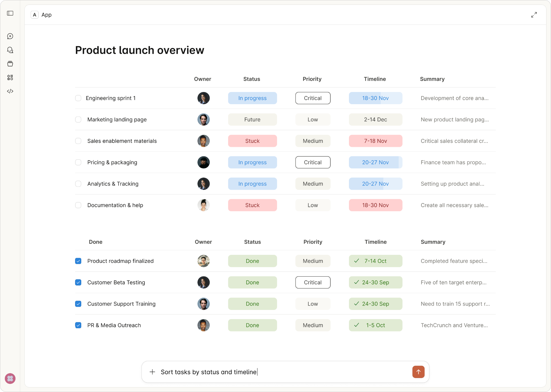Viewport: 551px width, 392px height.
Task: Change Low priority on Marketing landing page
Action: pos(312,119)
